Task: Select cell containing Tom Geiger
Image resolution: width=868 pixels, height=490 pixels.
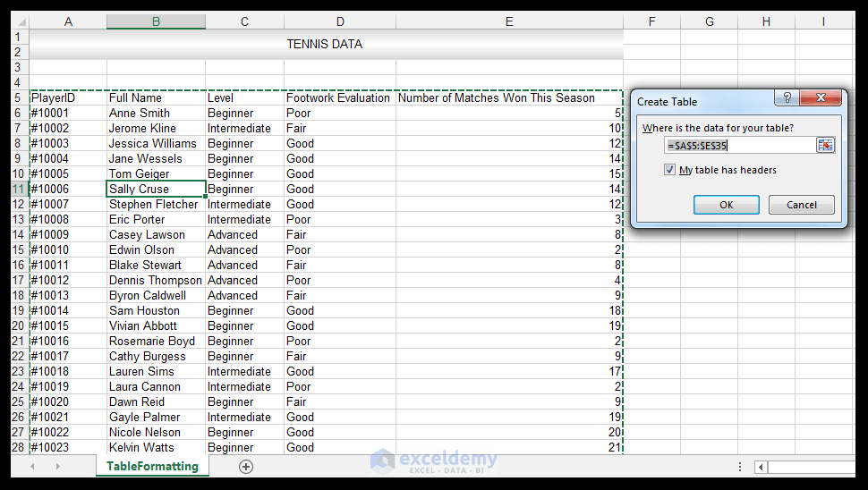Action: pyautogui.click(x=156, y=173)
